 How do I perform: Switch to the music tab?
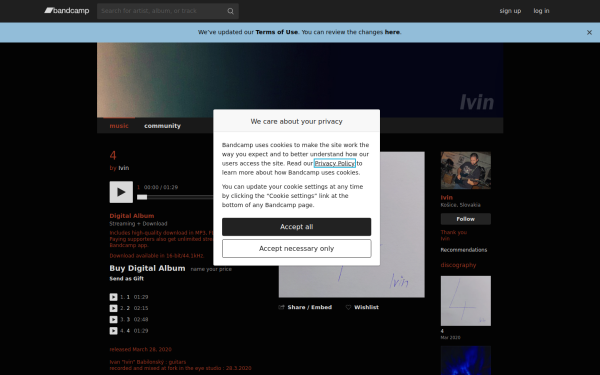(x=119, y=126)
